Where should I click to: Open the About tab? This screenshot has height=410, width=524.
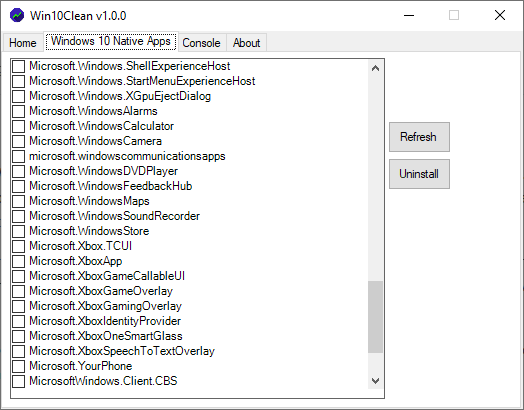[246, 43]
